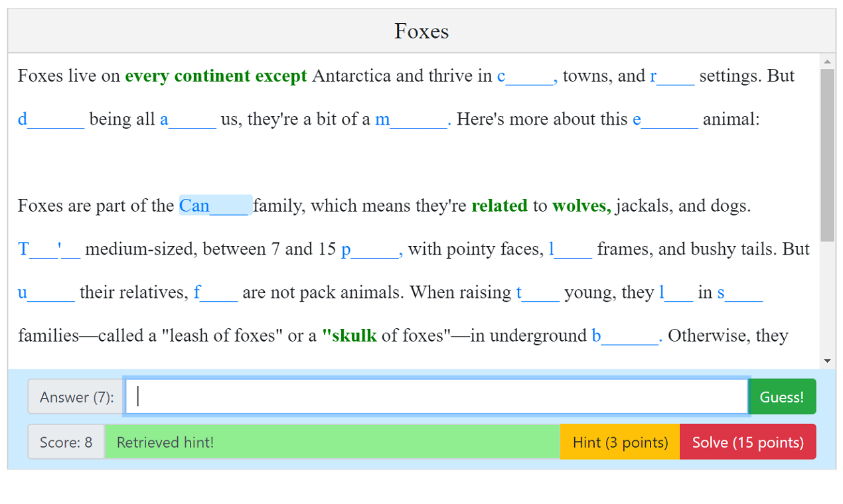Choose the blank 'r____' before settings
Screen dimensions: 843x504
click(672, 76)
